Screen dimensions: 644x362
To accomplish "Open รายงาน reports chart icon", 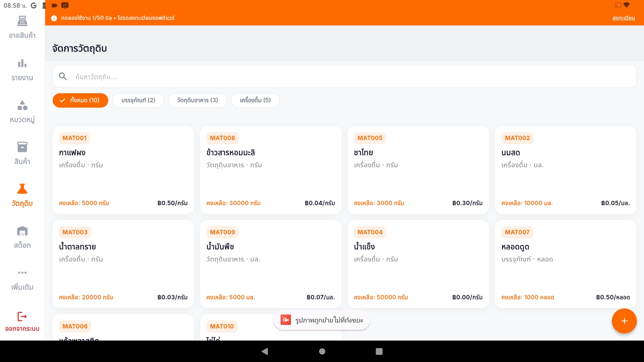I will [x=22, y=64].
